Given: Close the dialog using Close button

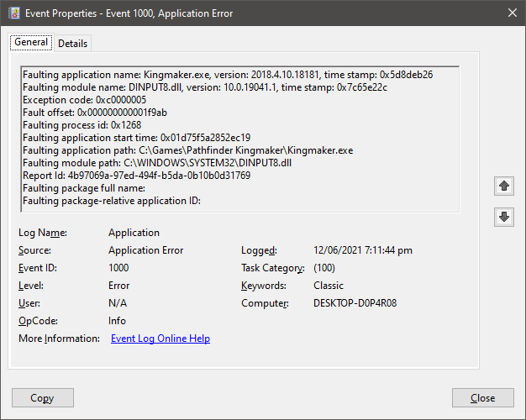Looking at the screenshot, I should coord(482,398).
